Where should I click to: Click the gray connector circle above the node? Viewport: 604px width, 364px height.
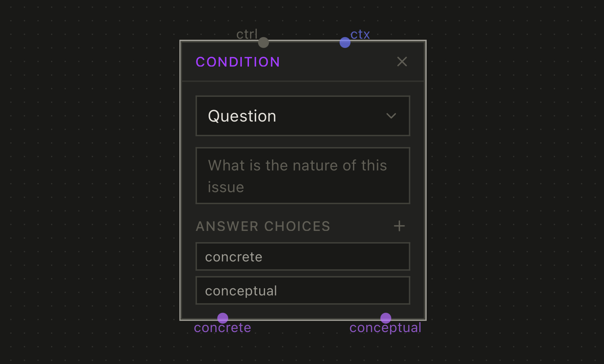(263, 42)
